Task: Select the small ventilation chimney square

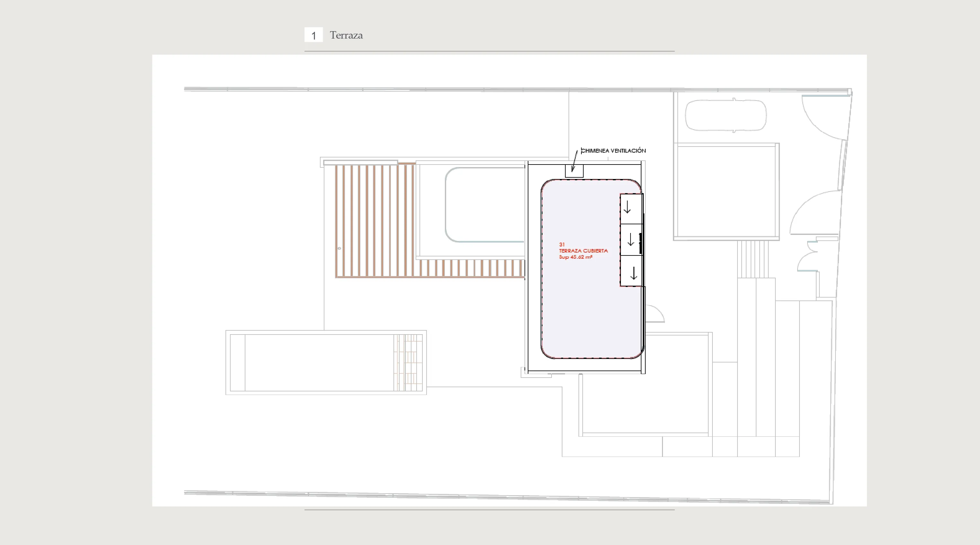Action: 574,171
